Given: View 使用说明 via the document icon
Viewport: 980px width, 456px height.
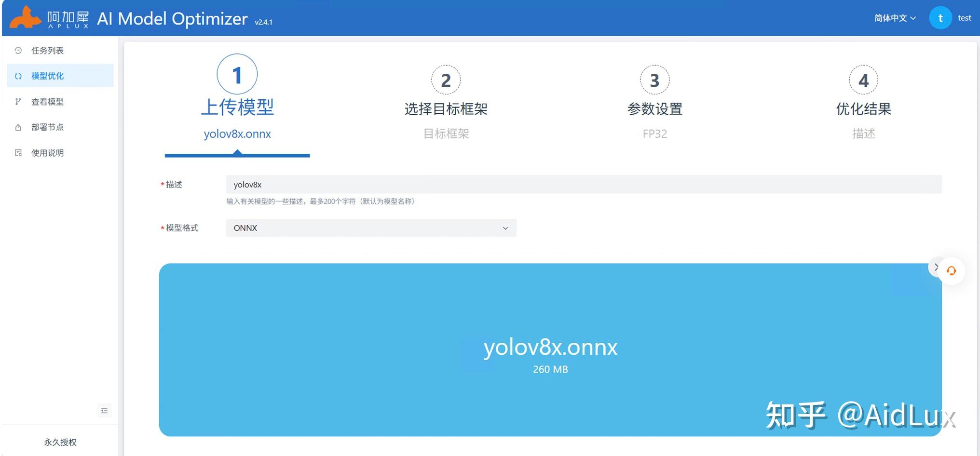Looking at the screenshot, I should (18, 152).
